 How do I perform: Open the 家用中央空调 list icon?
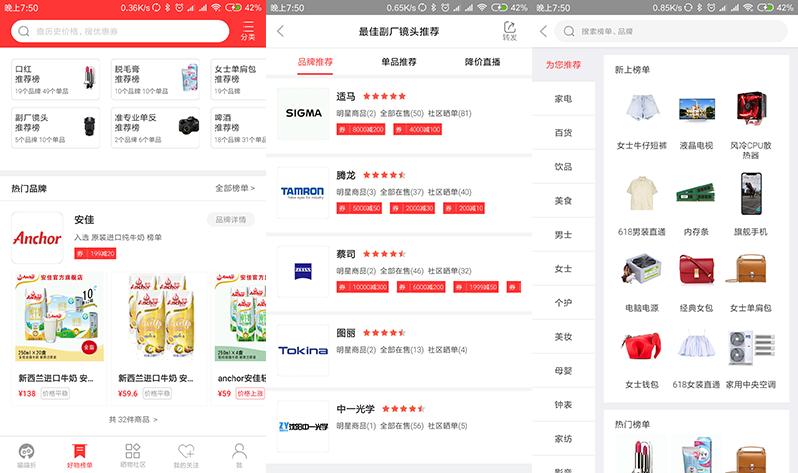tap(751, 348)
